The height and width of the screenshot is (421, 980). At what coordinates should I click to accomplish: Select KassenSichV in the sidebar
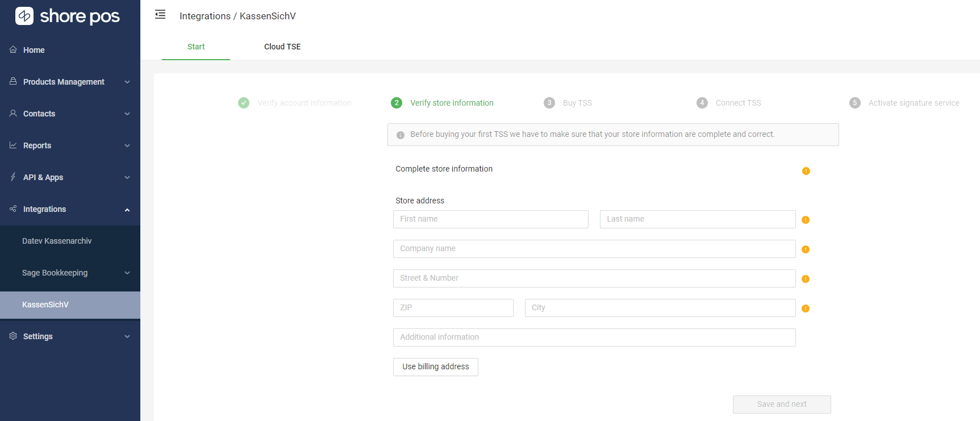click(x=70, y=305)
